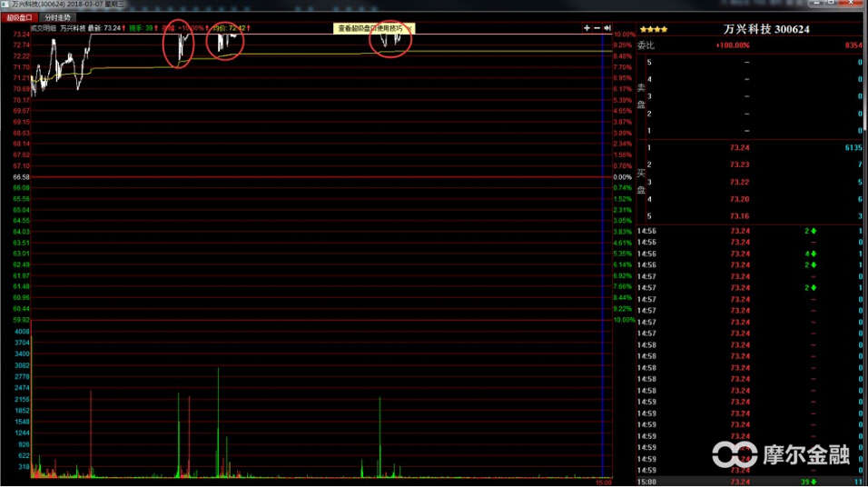Select buy level 3 price 73.22
The height and width of the screenshot is (488, 868).
(740, 183)
